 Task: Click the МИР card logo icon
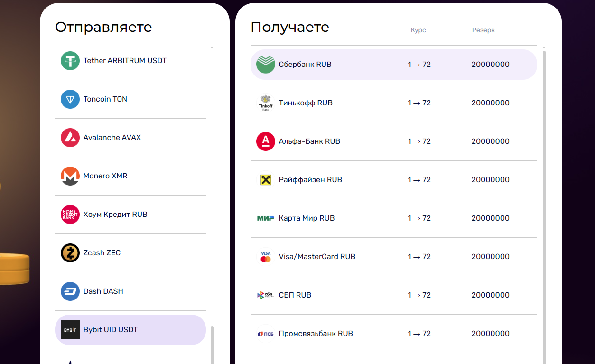(266, 218)
